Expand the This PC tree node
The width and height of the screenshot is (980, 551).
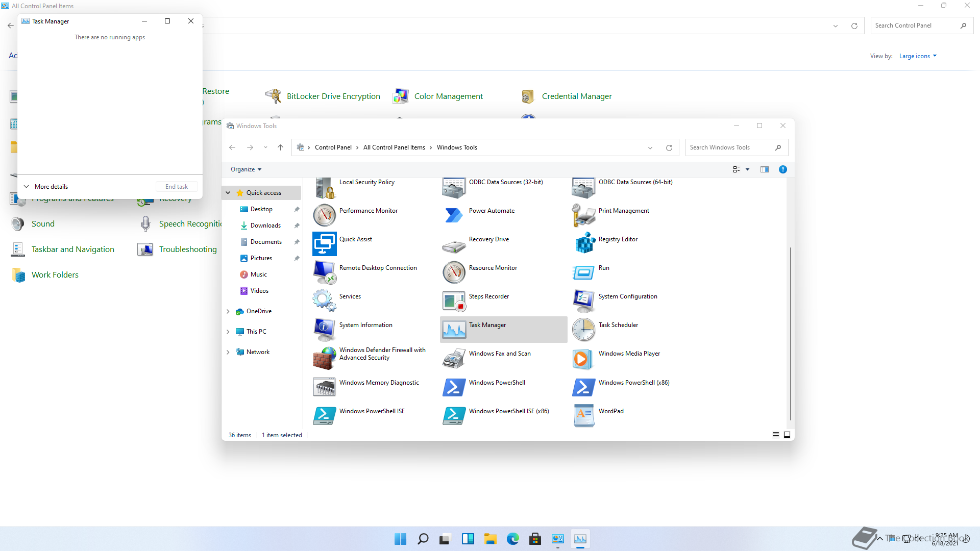pyautogui.click(x=228, y=332)
